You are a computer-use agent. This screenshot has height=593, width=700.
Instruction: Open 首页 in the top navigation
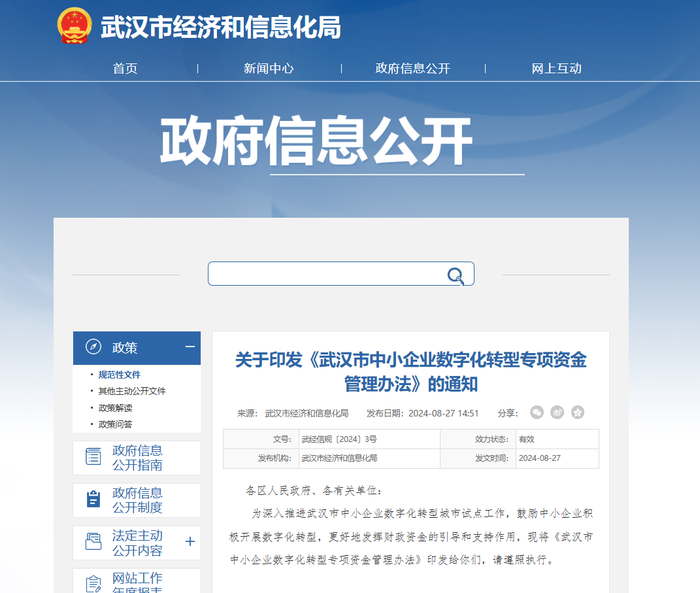(125, 69)
